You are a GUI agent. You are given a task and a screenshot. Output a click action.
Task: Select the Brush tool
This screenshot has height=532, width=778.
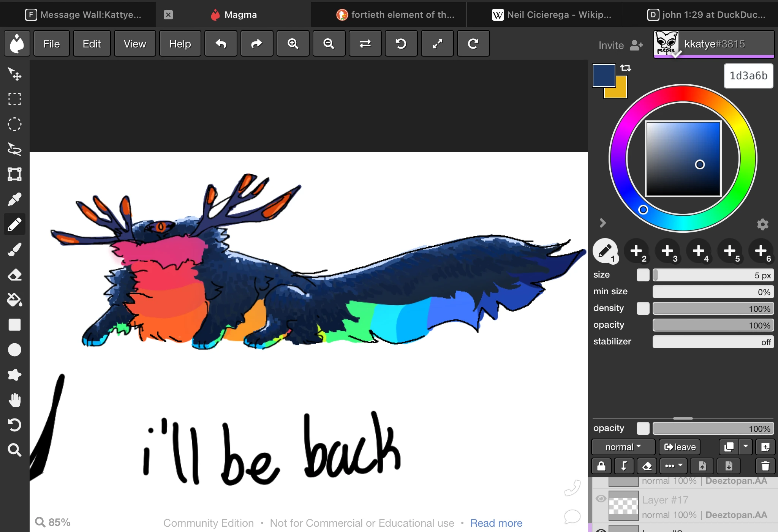(14, 249)
